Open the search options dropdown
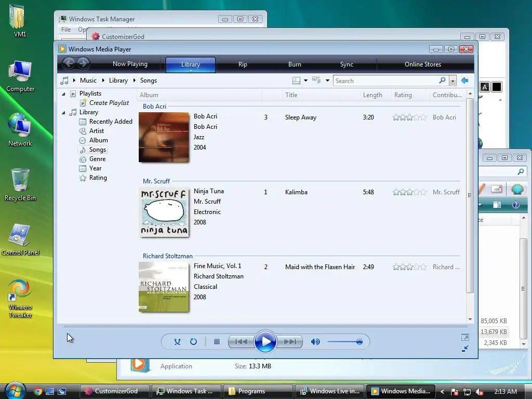 [x=453, y=81]
